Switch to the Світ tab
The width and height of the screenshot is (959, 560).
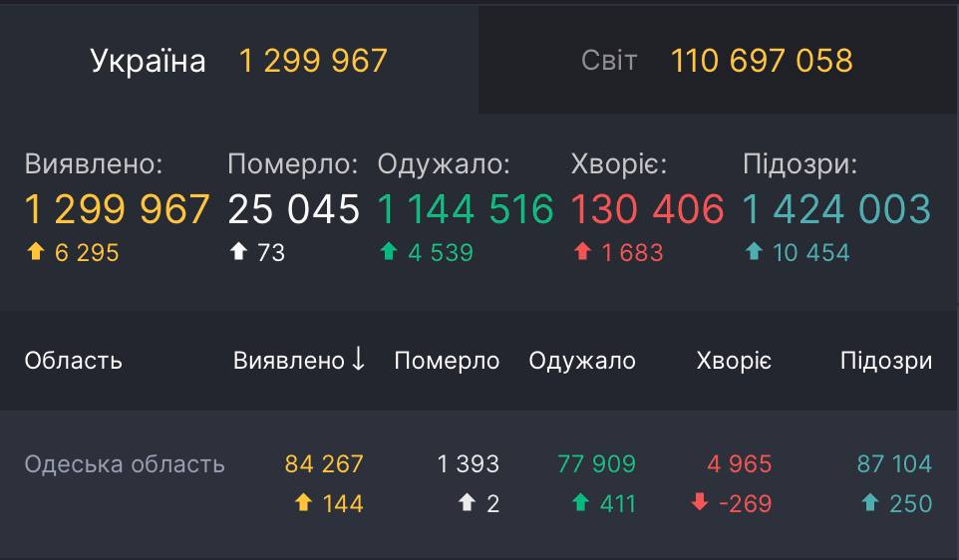(x=718, y=61)
